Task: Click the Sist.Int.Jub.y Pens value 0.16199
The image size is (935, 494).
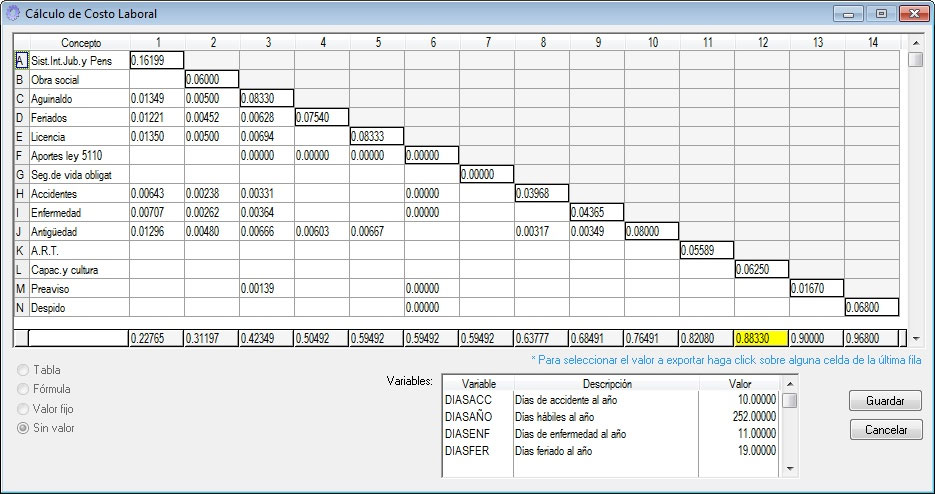Action: [156, 61]
